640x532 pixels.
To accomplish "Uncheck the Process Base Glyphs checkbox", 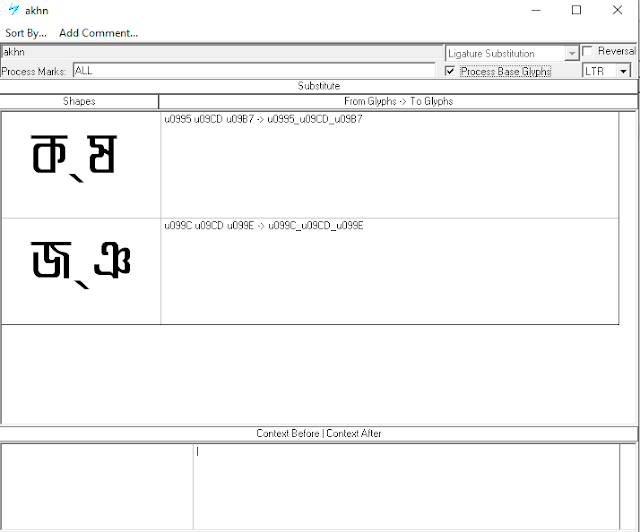I will (450, 71).
